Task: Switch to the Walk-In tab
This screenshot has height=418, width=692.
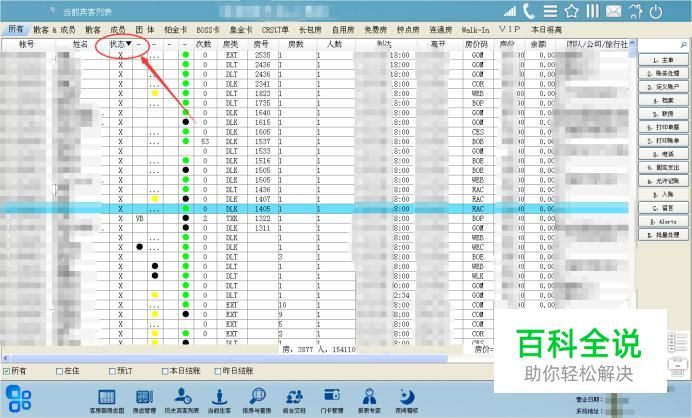Action: 475,30
